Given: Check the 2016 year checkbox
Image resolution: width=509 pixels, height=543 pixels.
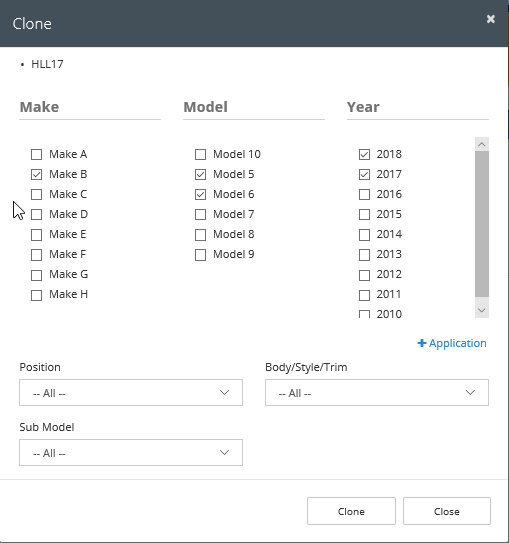Looking at the screenshot, I should coord(364,195).
